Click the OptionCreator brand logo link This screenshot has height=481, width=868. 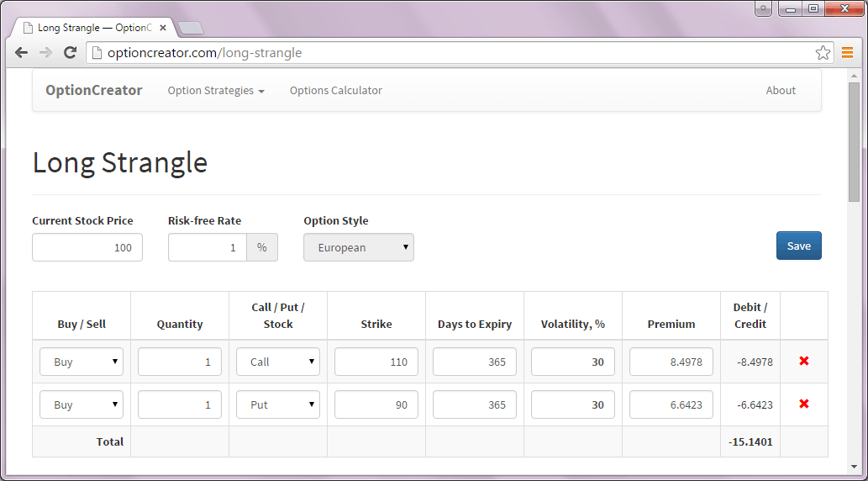point(94,91)
